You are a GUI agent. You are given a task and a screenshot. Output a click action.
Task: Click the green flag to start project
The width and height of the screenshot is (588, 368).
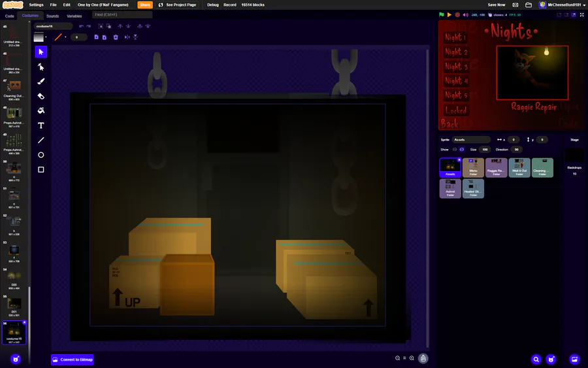point(442,14)
